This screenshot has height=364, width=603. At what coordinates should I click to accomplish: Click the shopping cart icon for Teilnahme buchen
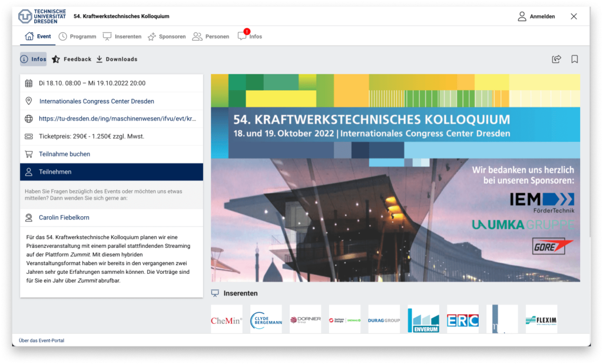pyautogui.click(x=28, y=154)
